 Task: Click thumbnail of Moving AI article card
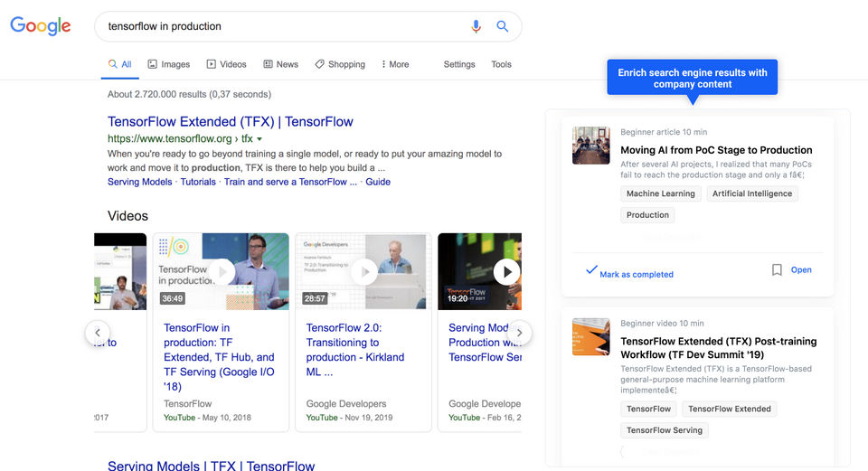click(590, 146)
